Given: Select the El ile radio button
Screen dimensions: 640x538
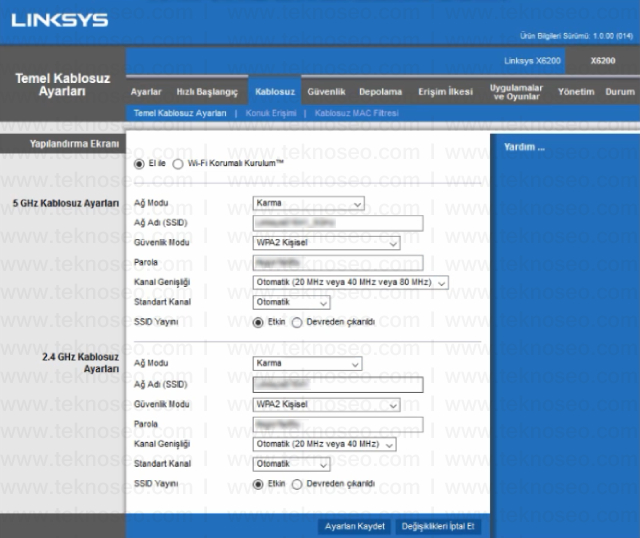Looking at the screenshot, I should pos(139,164).
